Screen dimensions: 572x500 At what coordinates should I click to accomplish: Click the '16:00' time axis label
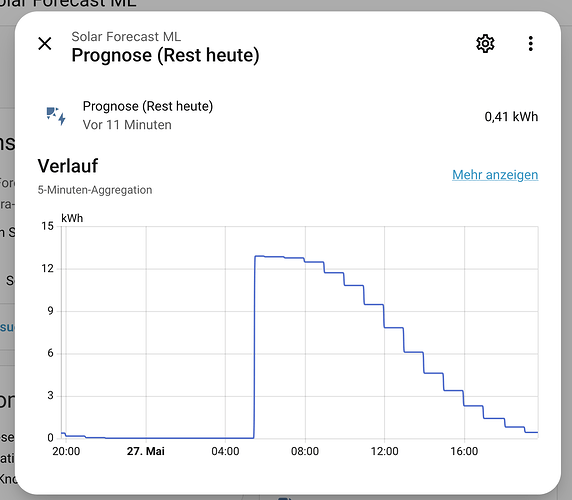pyautogui.click(x=464, y=451)
